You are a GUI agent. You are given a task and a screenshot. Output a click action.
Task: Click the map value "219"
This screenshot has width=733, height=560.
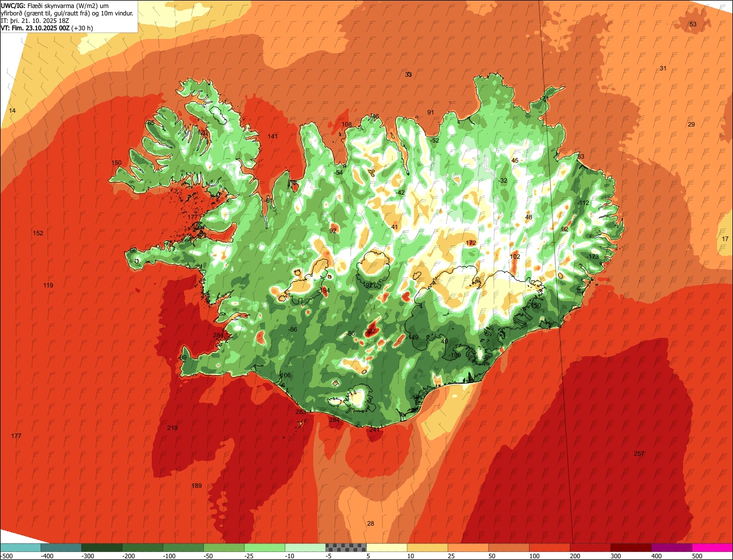click(172, 428)
